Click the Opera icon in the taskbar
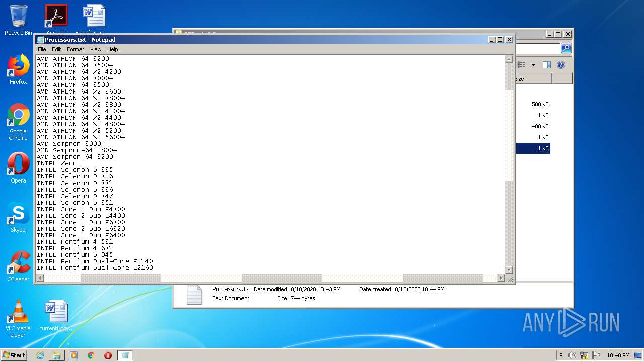This screenshot has height=362, width=644. click(108, 355)
